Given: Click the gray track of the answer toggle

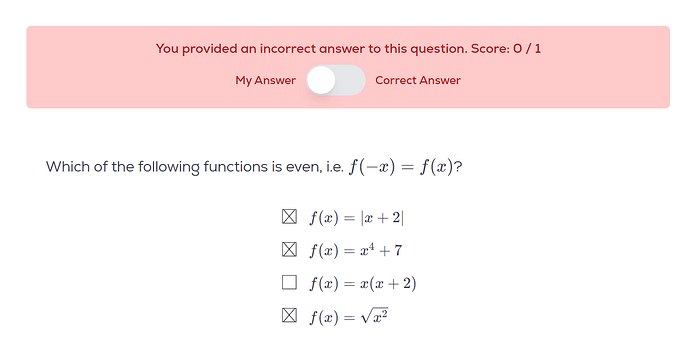Looking at the screenshot, I should click(351, 80).
